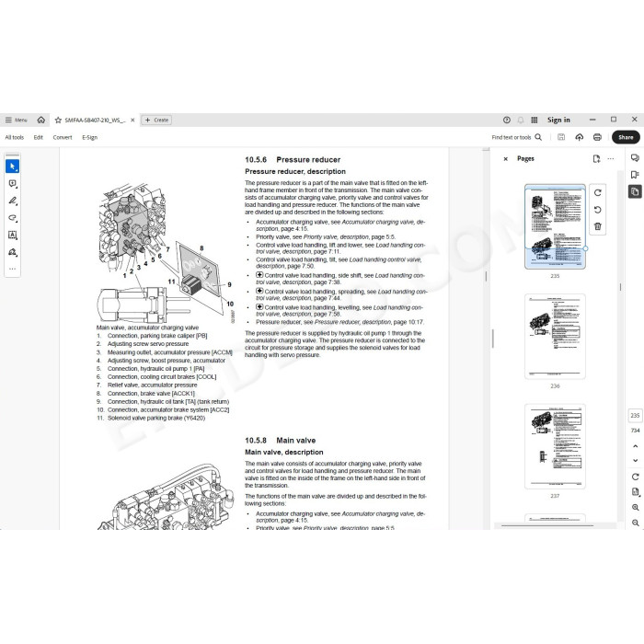Open the page display settings icon
Image resolution: width=644 pixels, height=644 pixels.
(x=635, y=492)
